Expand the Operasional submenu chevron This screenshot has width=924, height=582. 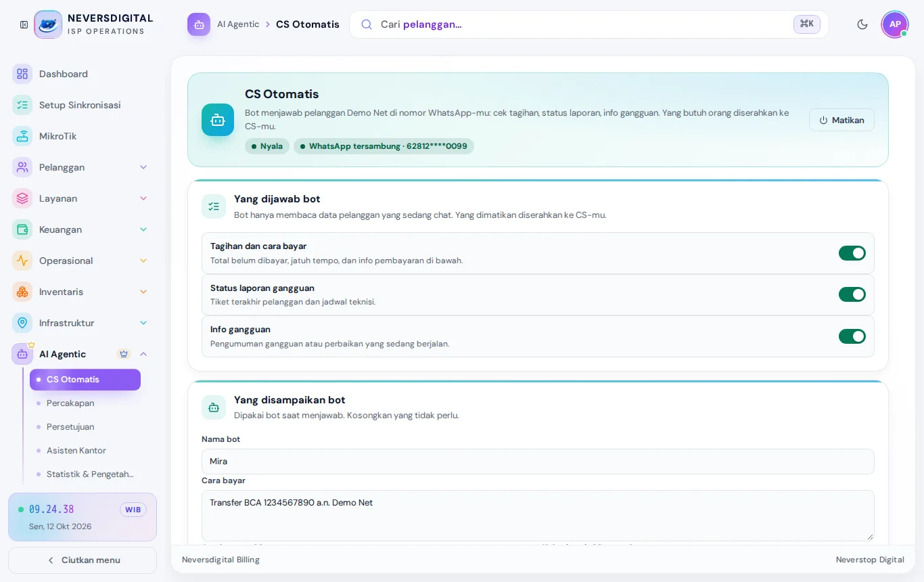[143, 261]
